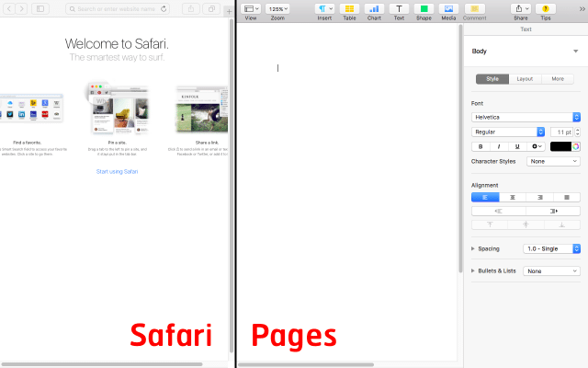Toggle Bold formatting
Viewport: 588px width, 368px height.
[481, 146]
